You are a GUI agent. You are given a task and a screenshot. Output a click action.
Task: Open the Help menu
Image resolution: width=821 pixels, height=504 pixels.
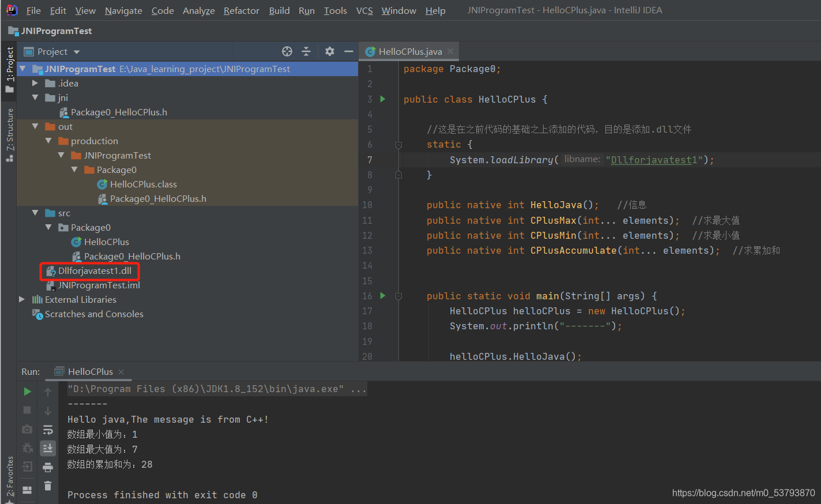tap(435, 10)
